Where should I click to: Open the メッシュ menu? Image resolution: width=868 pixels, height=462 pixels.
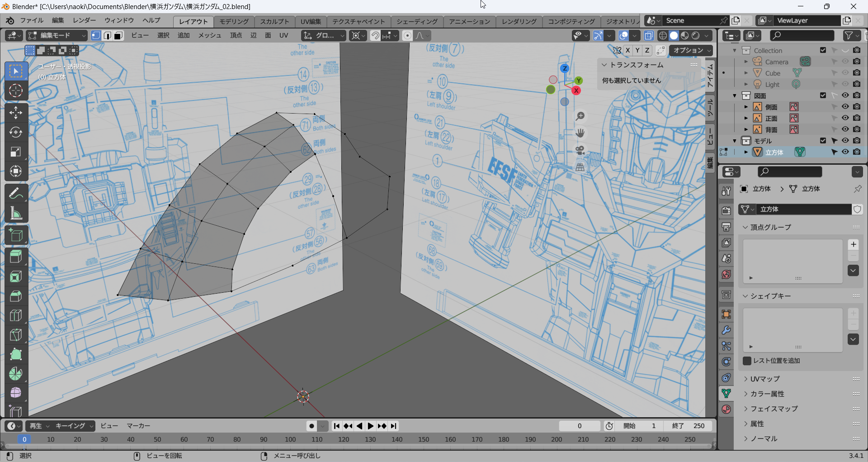[x=210, y=35]
